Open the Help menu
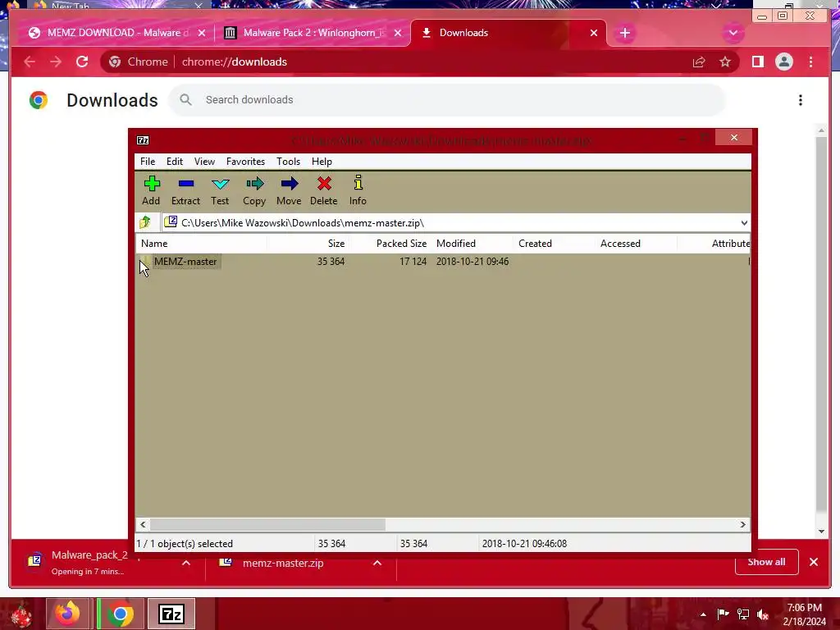Image resolution: width=840 pixels, height=630 pixels. tap(322, 162)
